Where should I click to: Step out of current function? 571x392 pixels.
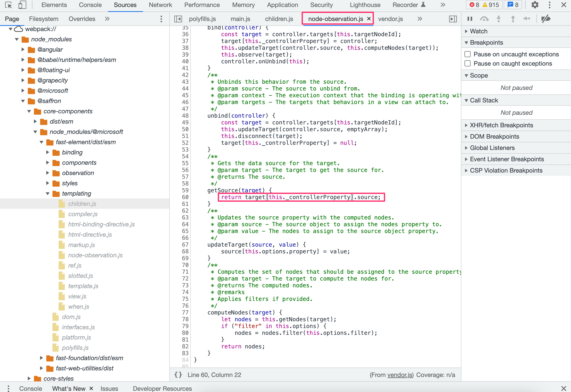pos(513,19)
